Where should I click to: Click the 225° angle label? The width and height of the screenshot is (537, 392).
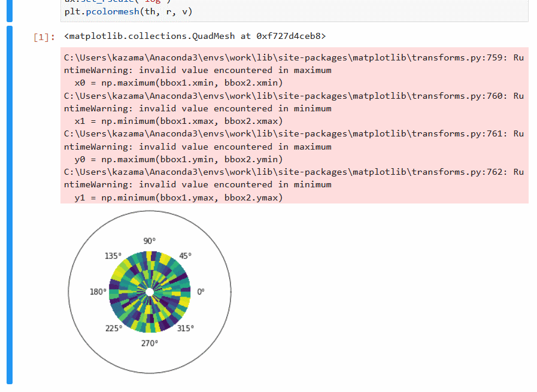113,328
